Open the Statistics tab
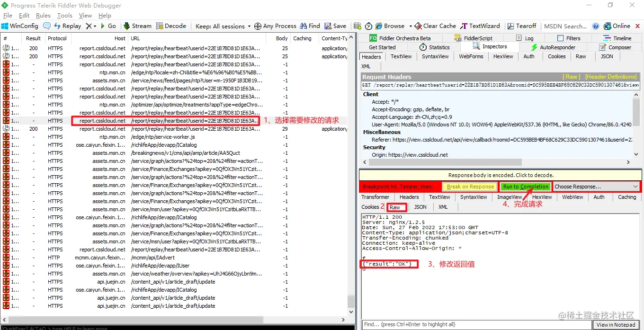Screen dimensions: 644x330 (x=435, y=47)
